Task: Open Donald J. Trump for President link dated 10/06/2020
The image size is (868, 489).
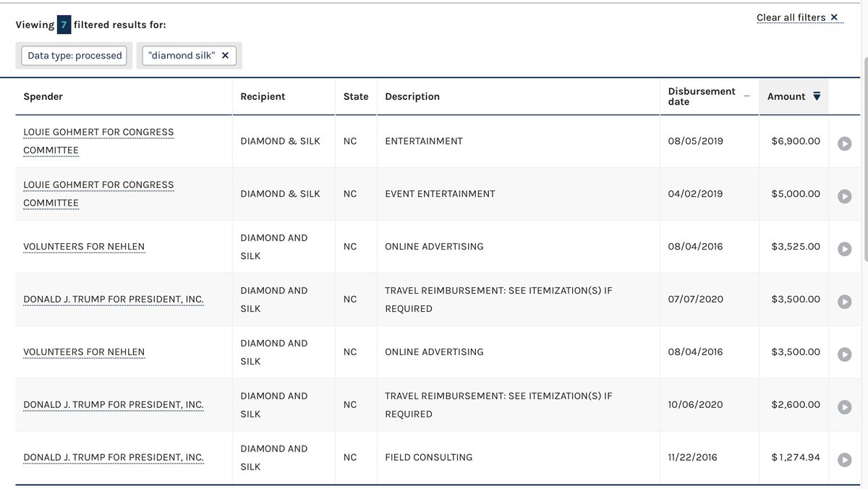Action: (114, 405)
